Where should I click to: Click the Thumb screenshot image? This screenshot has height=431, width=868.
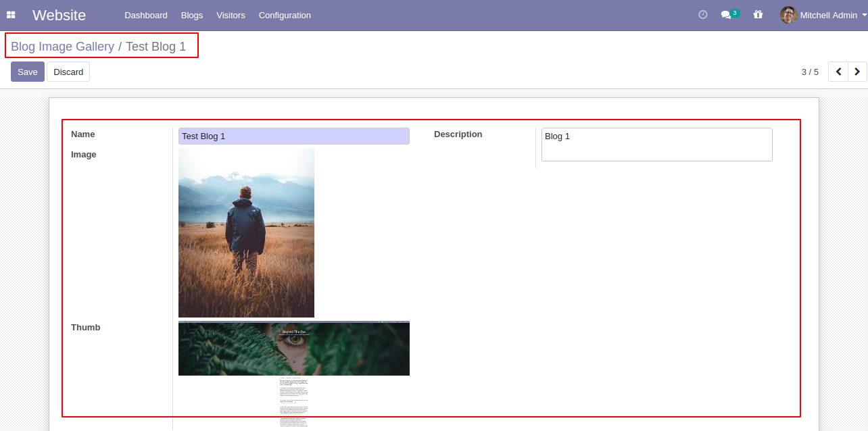click(294, 375)
